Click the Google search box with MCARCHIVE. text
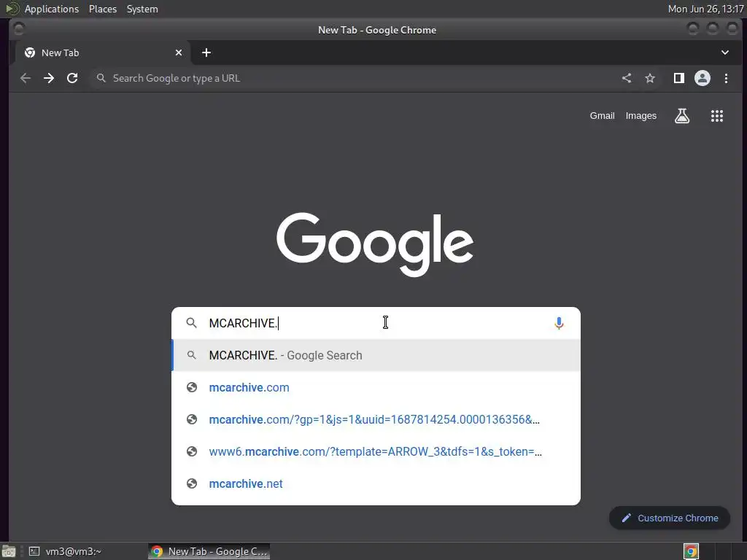The width and height of the screenshot is (747, 560). (x=376, y=323)
